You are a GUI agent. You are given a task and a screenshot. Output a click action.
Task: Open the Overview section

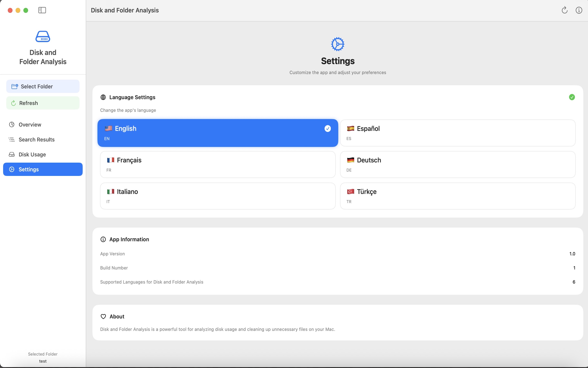click(43, 125)
